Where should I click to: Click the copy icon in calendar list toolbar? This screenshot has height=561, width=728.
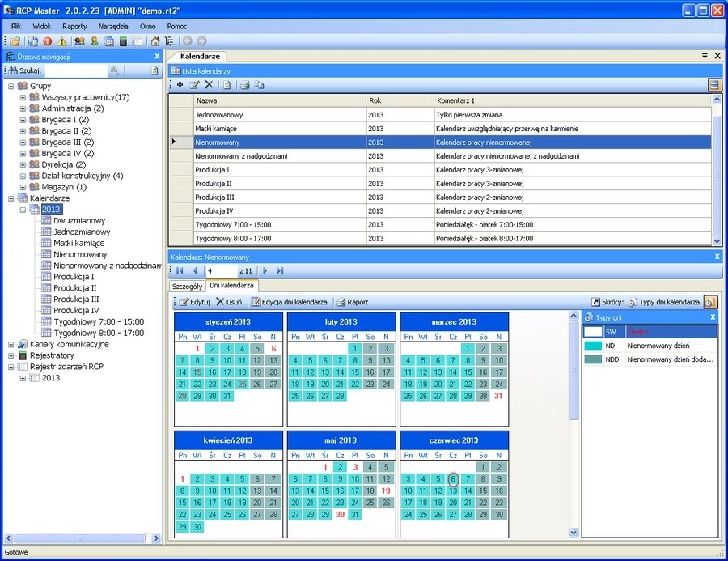(x=259, y=84)
